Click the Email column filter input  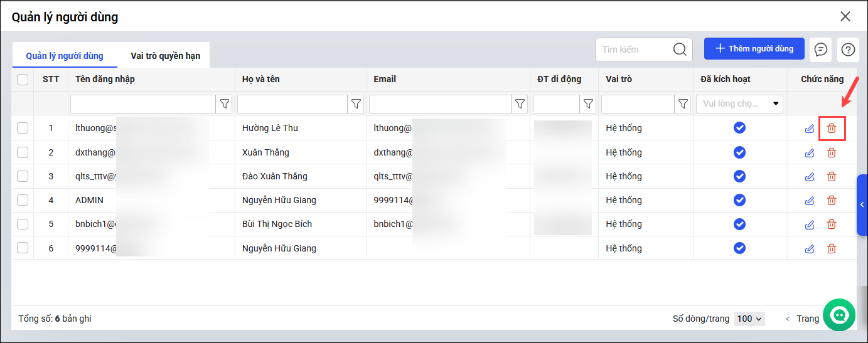(440, 104)
